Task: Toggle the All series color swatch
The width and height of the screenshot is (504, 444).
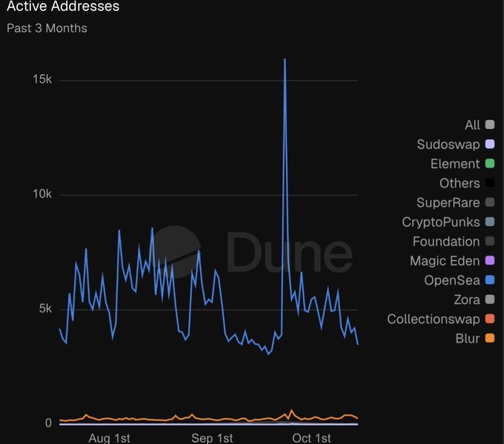Action: (x=489, y=125)
